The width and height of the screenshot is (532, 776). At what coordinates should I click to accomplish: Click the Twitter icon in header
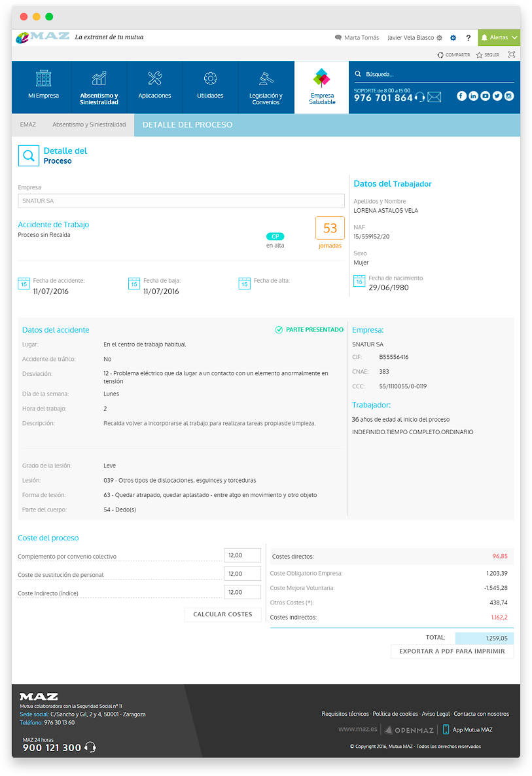tap(497, 96)
